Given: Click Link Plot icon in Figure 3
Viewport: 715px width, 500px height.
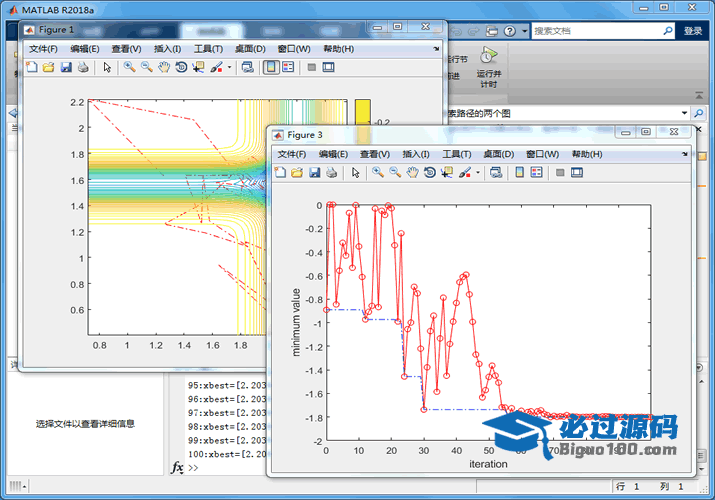Looking at the screenshot, I should tap(496, 173).
